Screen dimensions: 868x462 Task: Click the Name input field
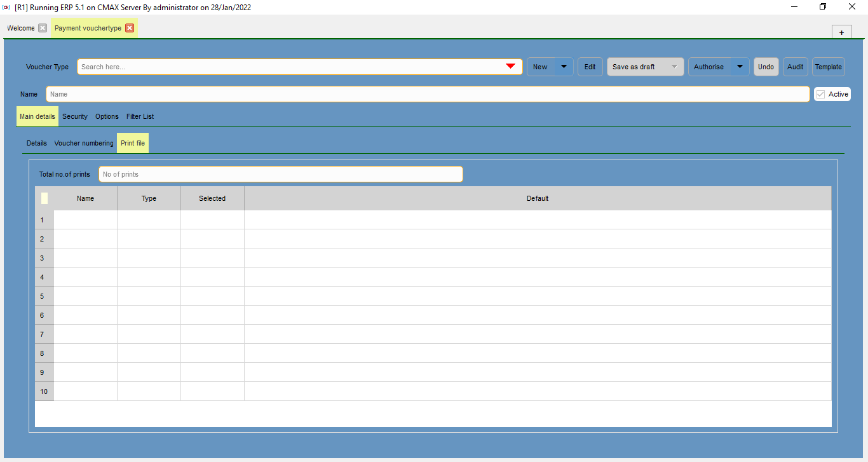click(428, 94)
